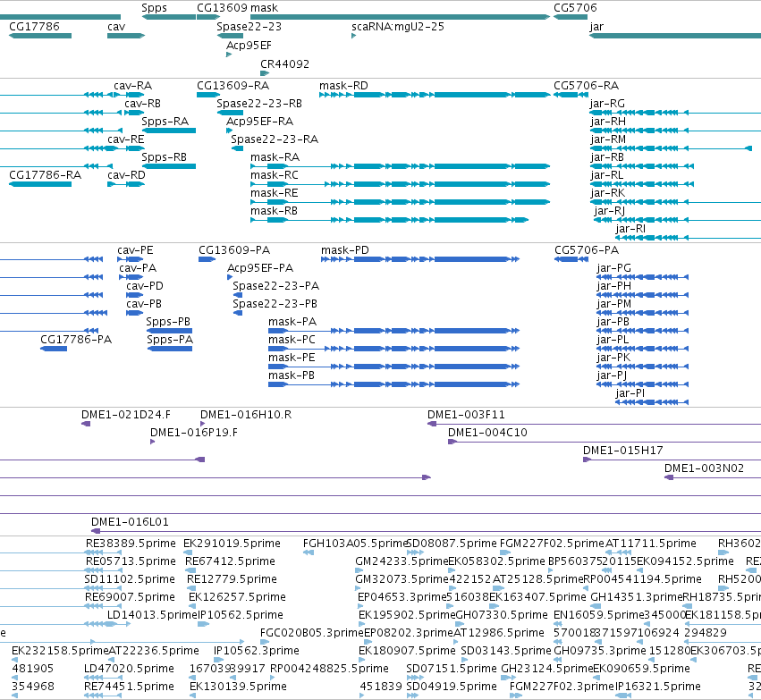Open the jar-RJ transcript label

609,211
